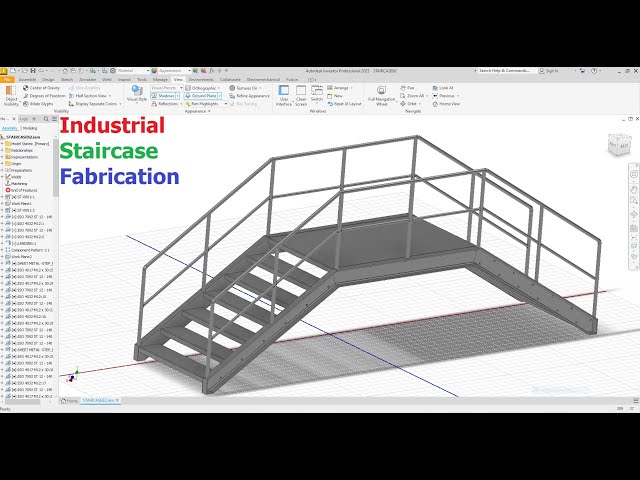
Task: Switch to the Design ribbon tab
Action: coord(48,80)
